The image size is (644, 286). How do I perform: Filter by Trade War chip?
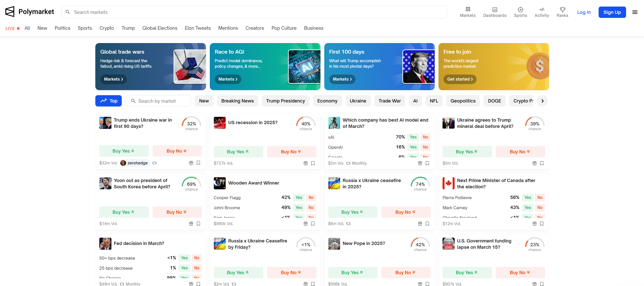click(390, 101)
